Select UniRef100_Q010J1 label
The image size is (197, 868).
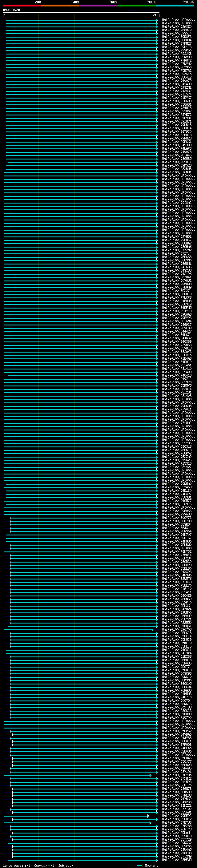pos(176,162)
